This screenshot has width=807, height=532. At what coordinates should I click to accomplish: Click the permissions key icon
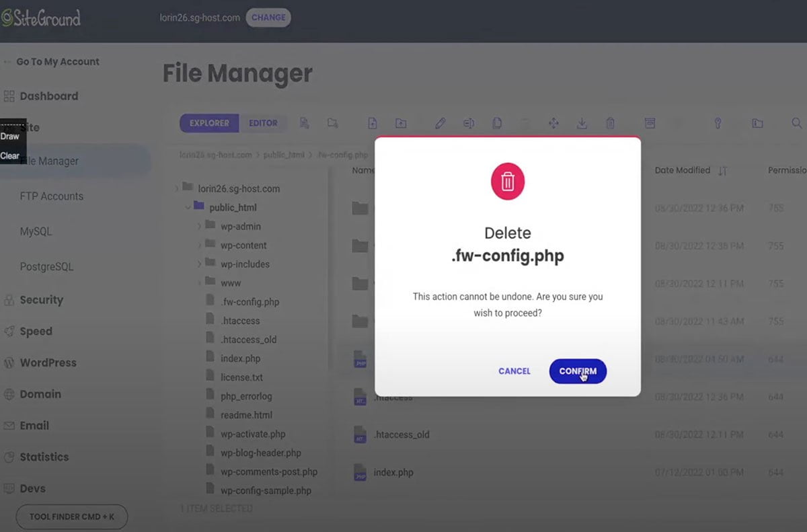(718, 123)
